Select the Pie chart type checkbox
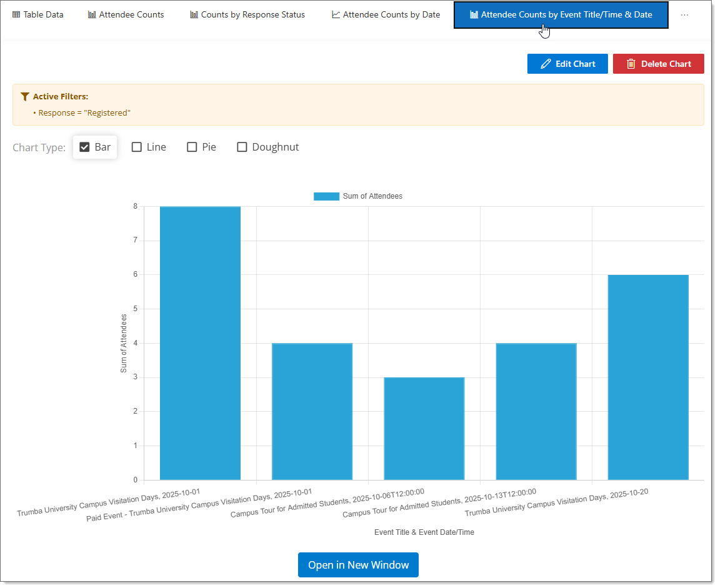 click(191, 146)
